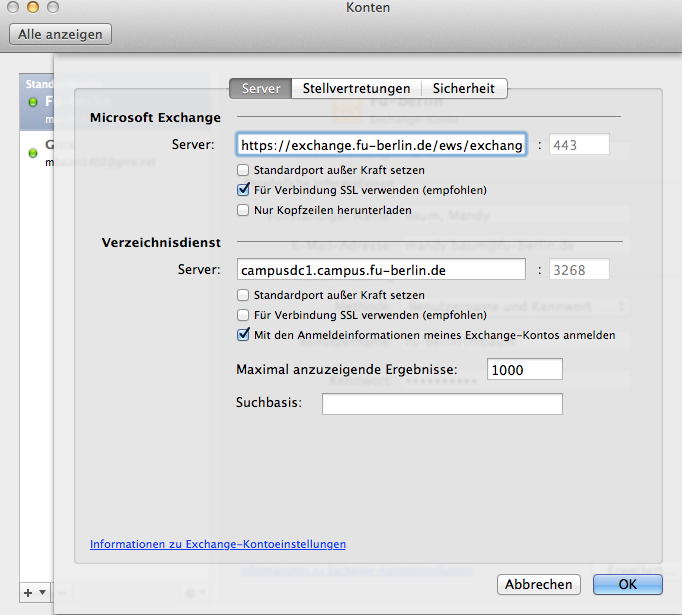The image size is (682, 615).
Task: Enable Exchange 'Standardport außer Kraft setzen' checkbox
Action: [242, 169]
